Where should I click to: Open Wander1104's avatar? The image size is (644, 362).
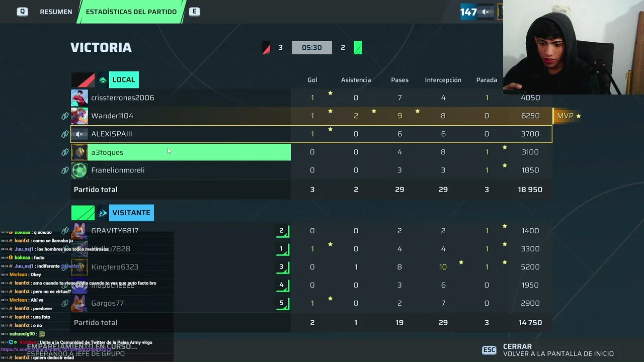[79, 116]
